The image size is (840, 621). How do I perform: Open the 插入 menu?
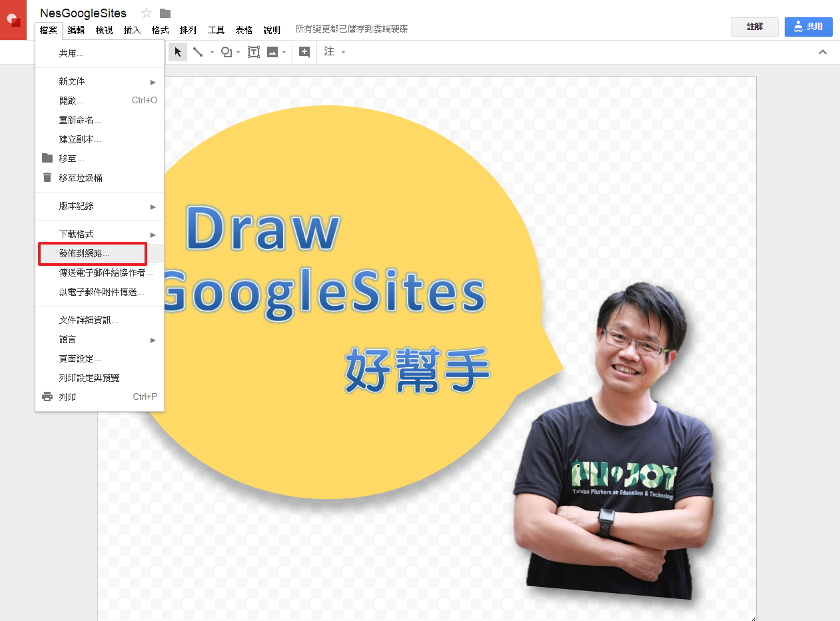click(x=133, y=30)
